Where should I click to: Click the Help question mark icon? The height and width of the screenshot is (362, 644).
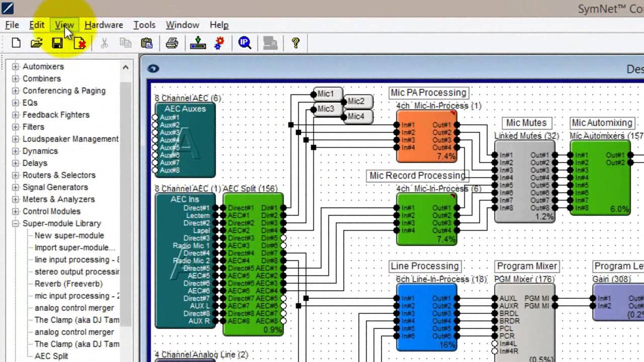click(295, 43)
